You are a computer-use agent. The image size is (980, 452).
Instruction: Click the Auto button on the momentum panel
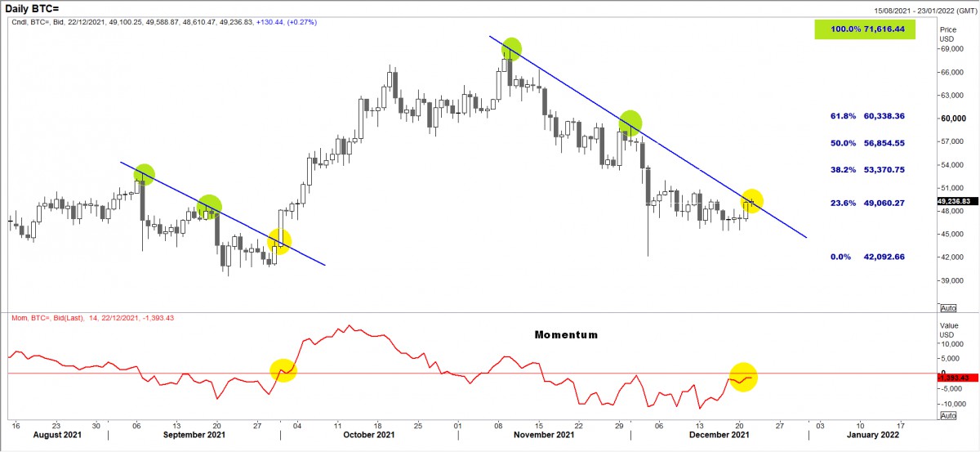pyautogui.click(x=947, y=415)
